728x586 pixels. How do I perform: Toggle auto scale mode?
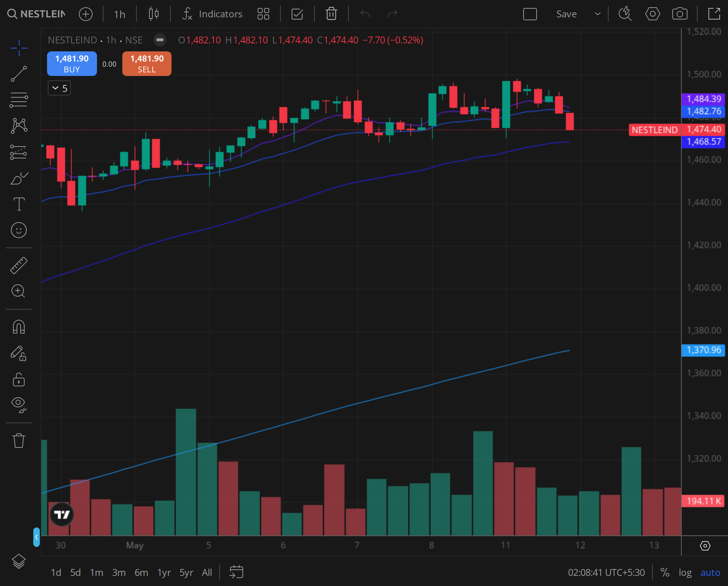point(710,573)
